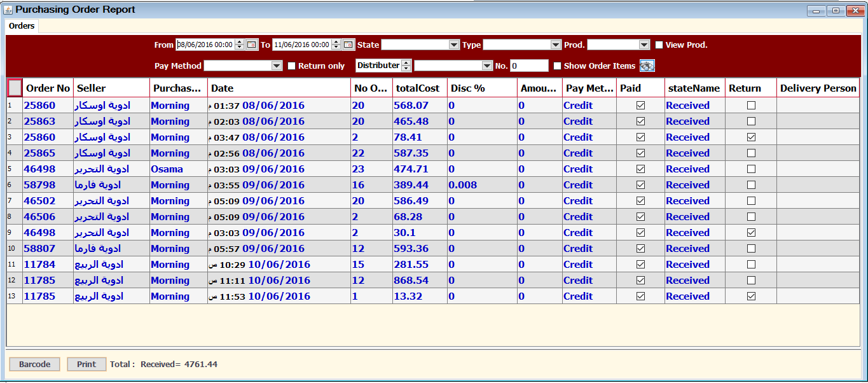Select the Osama purchaser cell
This screenshot has width=868, height=383.
[x=179, y=169]
